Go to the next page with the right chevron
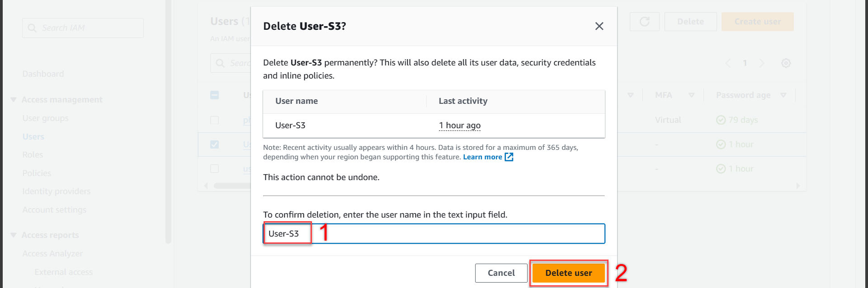868x288 pixels. click(762, 63)
